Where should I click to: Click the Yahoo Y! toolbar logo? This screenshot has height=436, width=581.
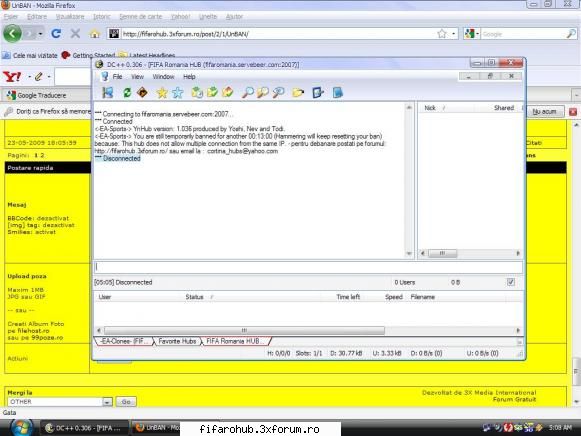point(12,77)
